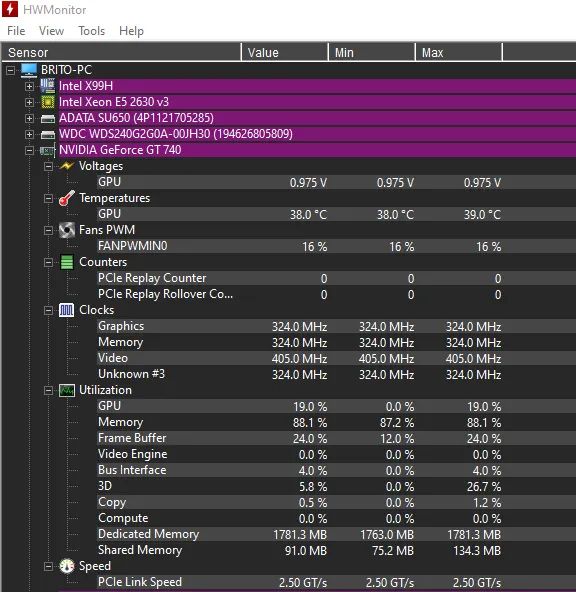This screenshot has height=592, width=576.
Task: Collapse the BRITO-PC root node
Action: [x=11, y=70]
